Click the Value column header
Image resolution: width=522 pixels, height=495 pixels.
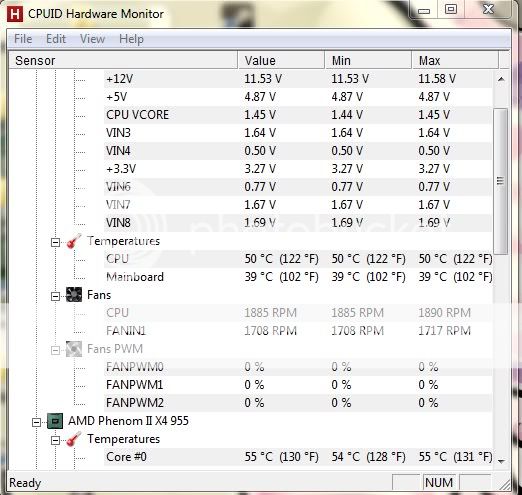coord(281,60)
